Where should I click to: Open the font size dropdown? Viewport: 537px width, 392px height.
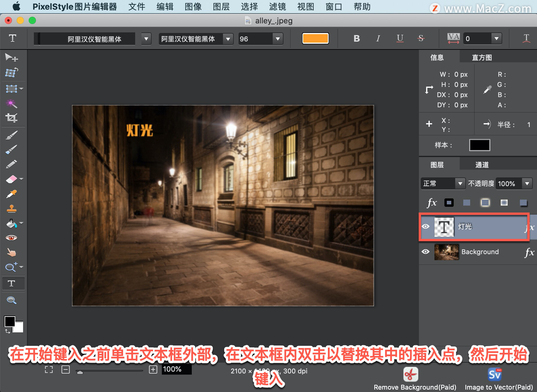(277, 39)
